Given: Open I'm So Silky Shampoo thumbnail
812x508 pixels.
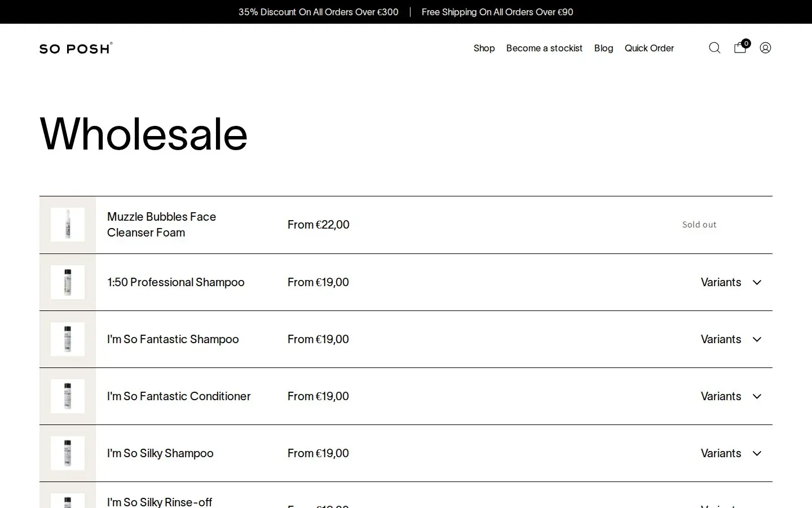Looking at the screenshot, I should coord(68,453).
